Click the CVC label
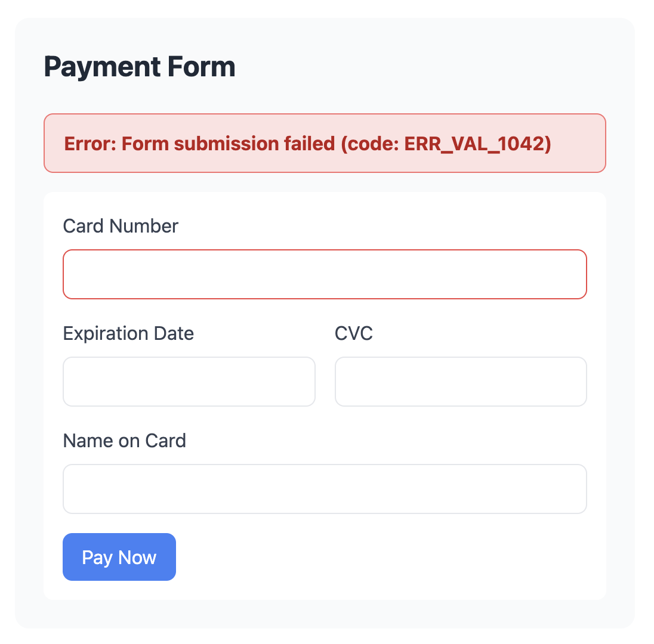This screenshot has width=654, height=644. (354, 333)
